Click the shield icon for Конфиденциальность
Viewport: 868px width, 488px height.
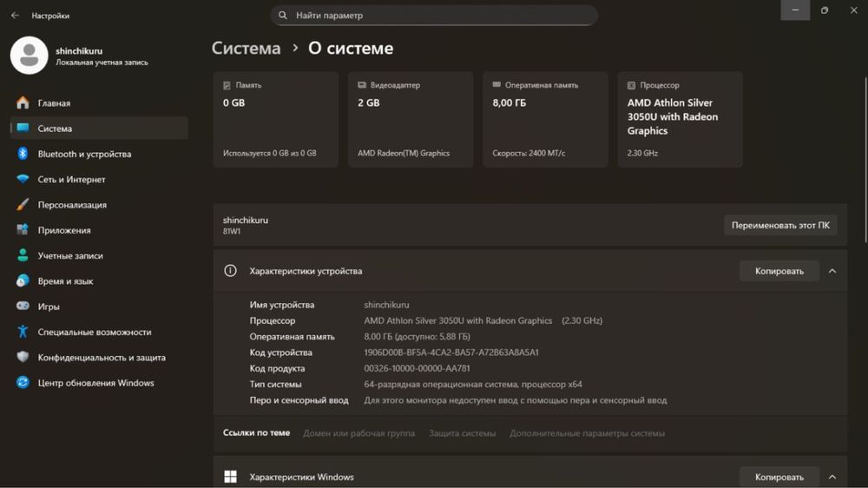pos(23,357)
